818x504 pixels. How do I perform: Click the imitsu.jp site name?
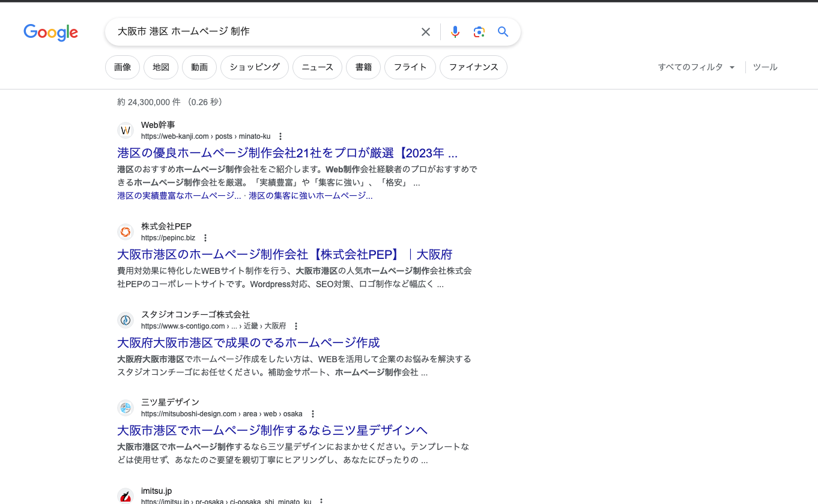156,491
